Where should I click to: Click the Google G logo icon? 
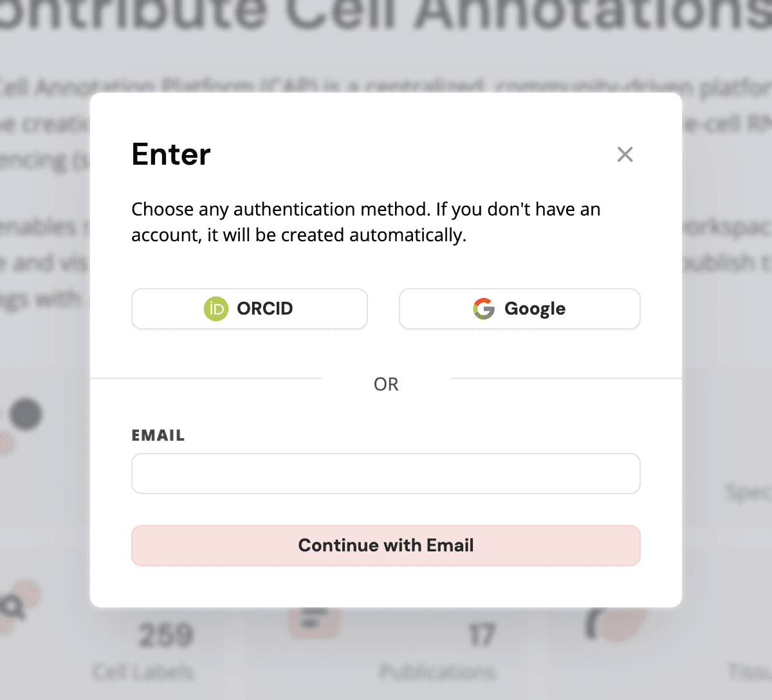pos(483,309)
